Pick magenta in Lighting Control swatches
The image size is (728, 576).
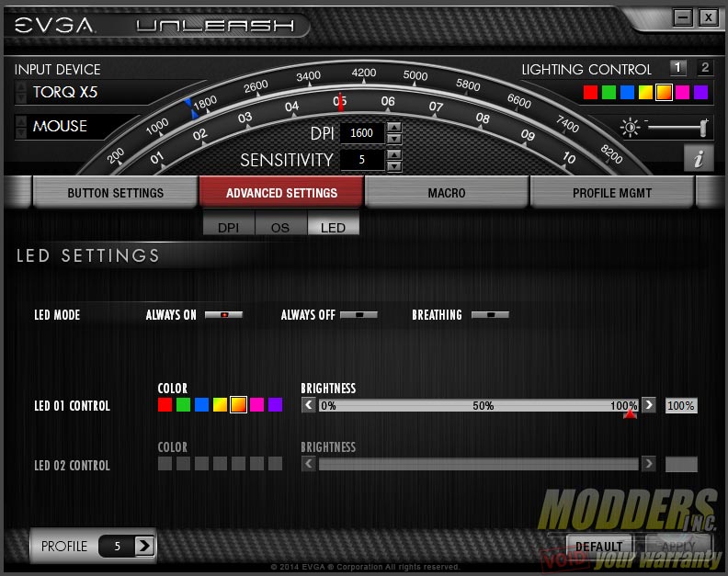(682, 93)
